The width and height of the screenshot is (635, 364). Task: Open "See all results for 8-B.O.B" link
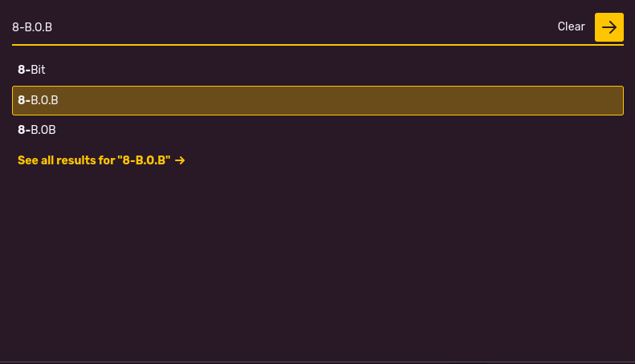click(x=94, y=160)
